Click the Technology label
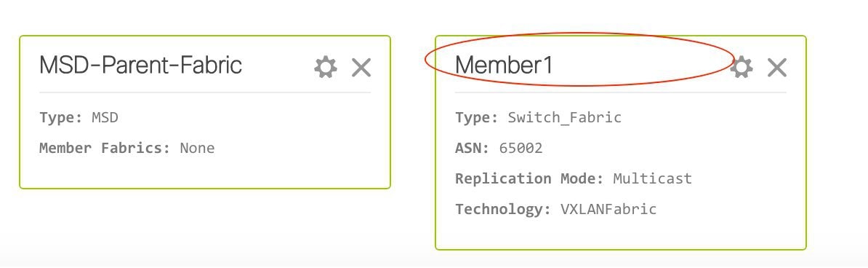Screen dimensions: 868x268 point(503,209)
